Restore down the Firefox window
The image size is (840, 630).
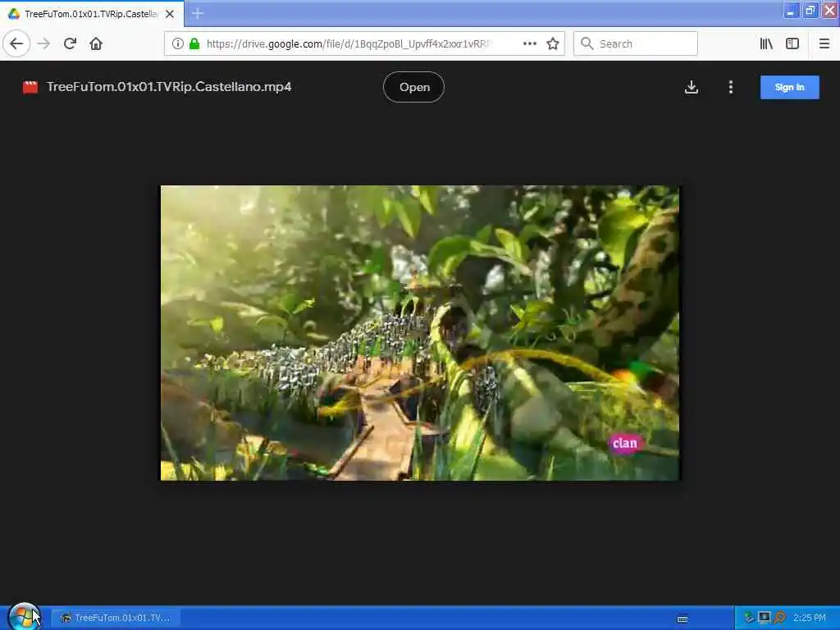(810, 11)
